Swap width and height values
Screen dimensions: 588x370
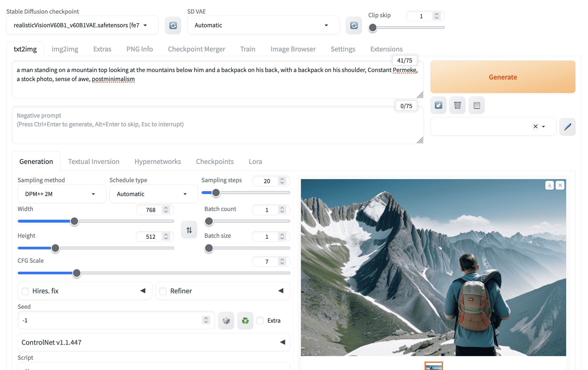point(189,230)
